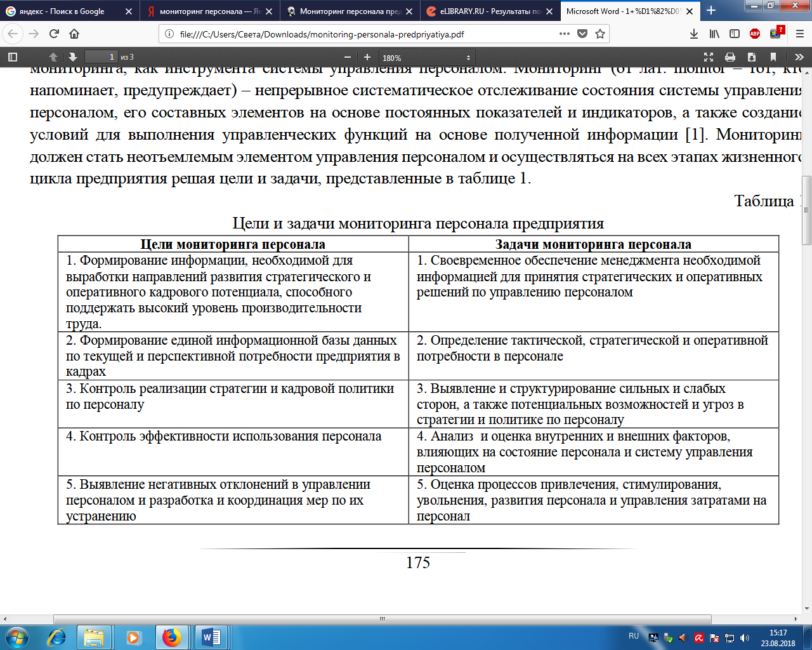This screenshot has height=650, width=812.
Task: Click the table caption 'Цели и задачи мониторинга персонала предприятия'
Action: [x=418, y=223]
